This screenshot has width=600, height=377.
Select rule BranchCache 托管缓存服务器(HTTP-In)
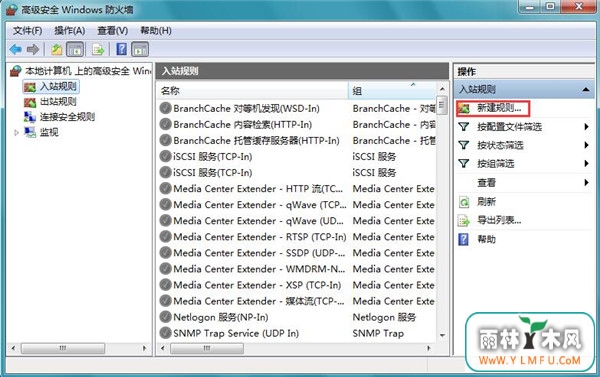(x=256, y=141)
